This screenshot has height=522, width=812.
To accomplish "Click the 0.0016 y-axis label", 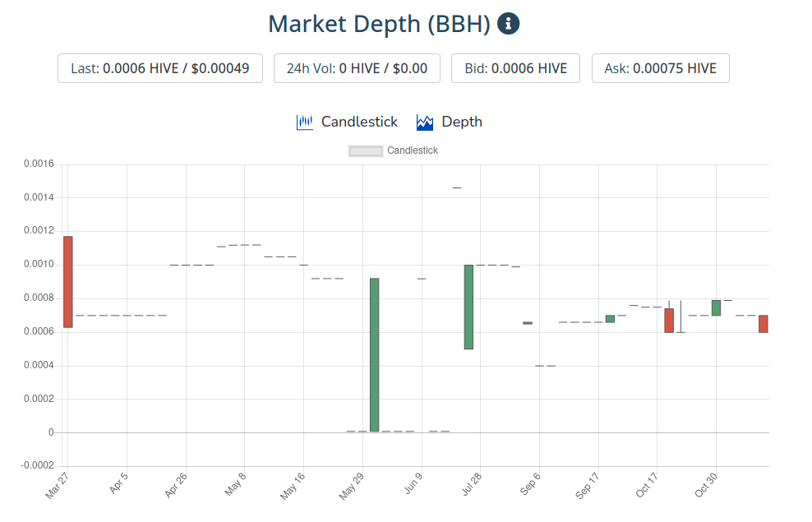I will point(39,164).
